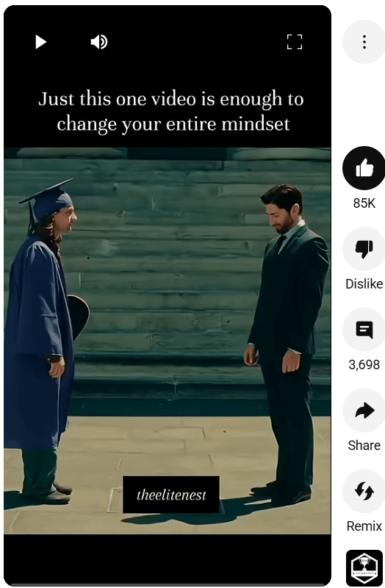This screenshot has height=588, width=385.
Task: Mute the video with the speaker icon
Action: pyautogui.click(x=99, y=42)
